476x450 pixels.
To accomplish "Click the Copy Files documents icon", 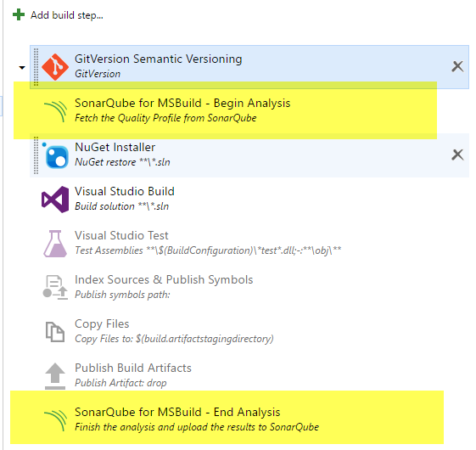I will (x=55, y=332).
